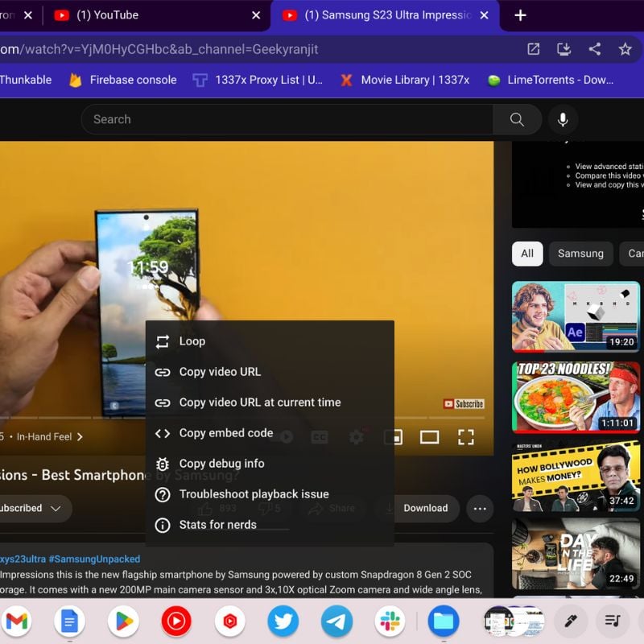Open Twitter from the shelf
The image size is (644, 644).
283,621
